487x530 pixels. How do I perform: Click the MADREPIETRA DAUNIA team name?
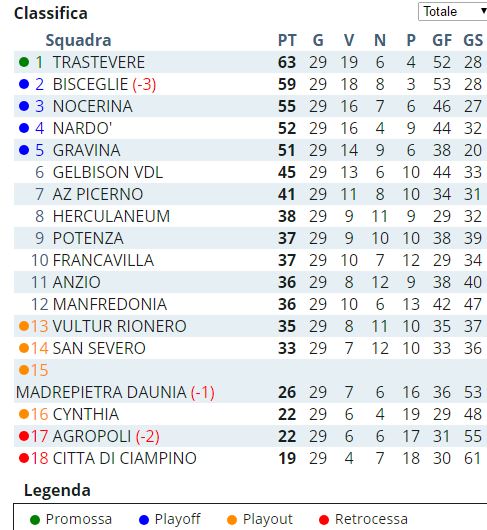tap(101, 392)
